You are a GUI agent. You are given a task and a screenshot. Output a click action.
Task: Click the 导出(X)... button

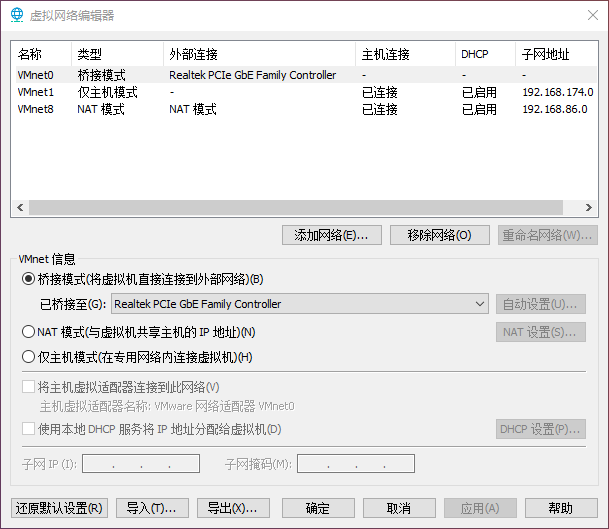click(233, 508)
